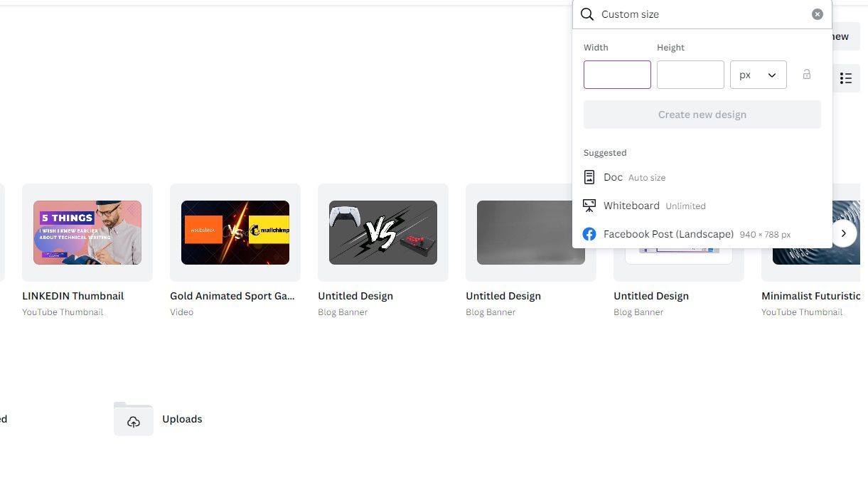The height and width of the screenshot is (483, 868).
Task: Select the Whiteboard icon
Action: (x=589, y=205)
